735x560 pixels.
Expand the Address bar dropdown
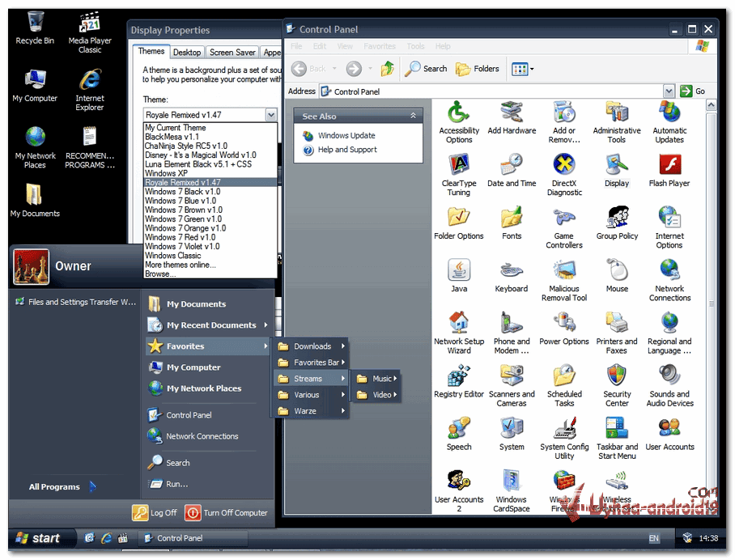point(669,91)
